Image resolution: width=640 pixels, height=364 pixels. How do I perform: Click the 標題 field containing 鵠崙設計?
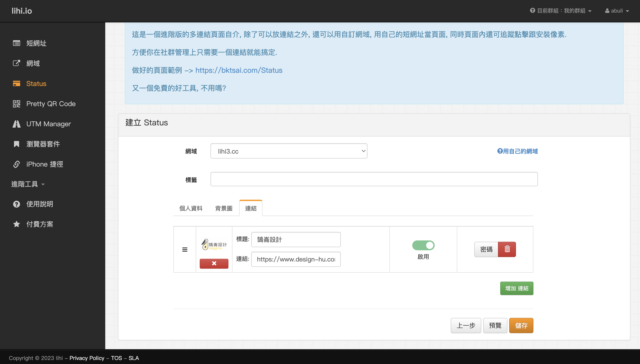[x=296, y=240]
